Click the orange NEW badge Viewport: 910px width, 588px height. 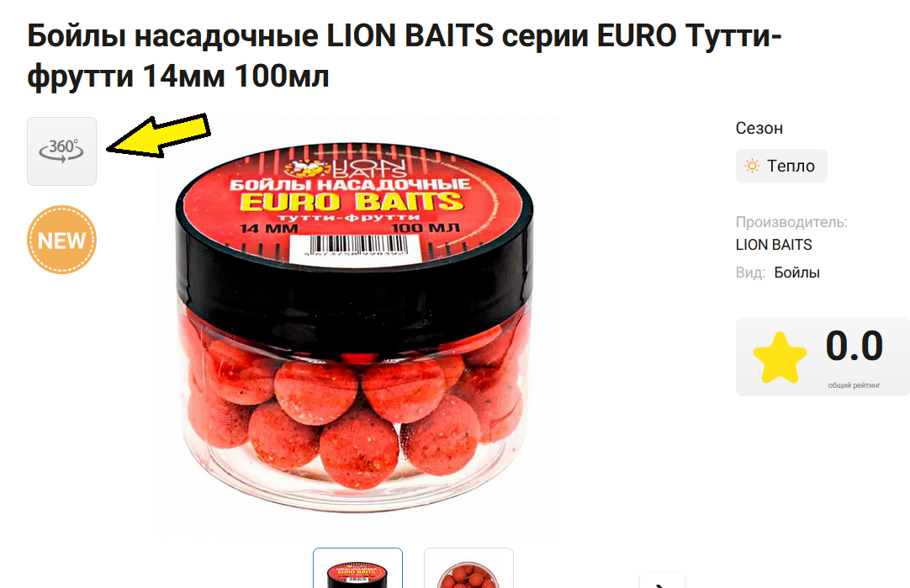click(x=61, y=240)
